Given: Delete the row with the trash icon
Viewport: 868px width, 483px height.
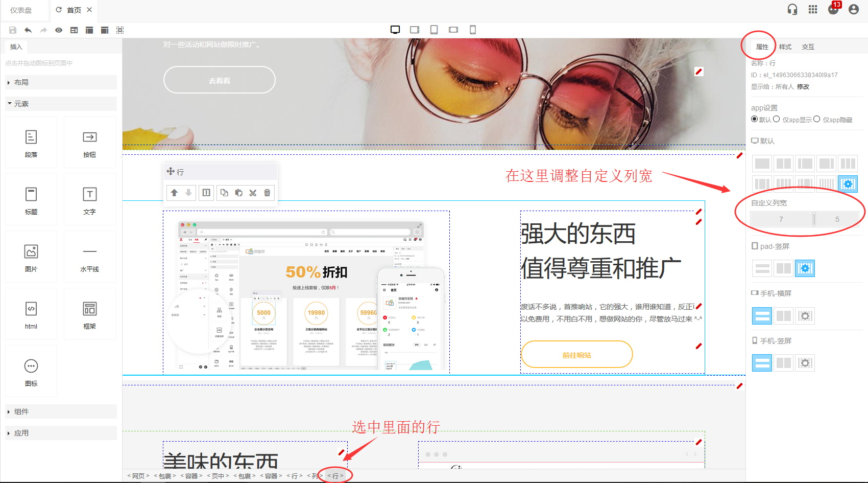Looking at the screenshot, I should point(267,193).
